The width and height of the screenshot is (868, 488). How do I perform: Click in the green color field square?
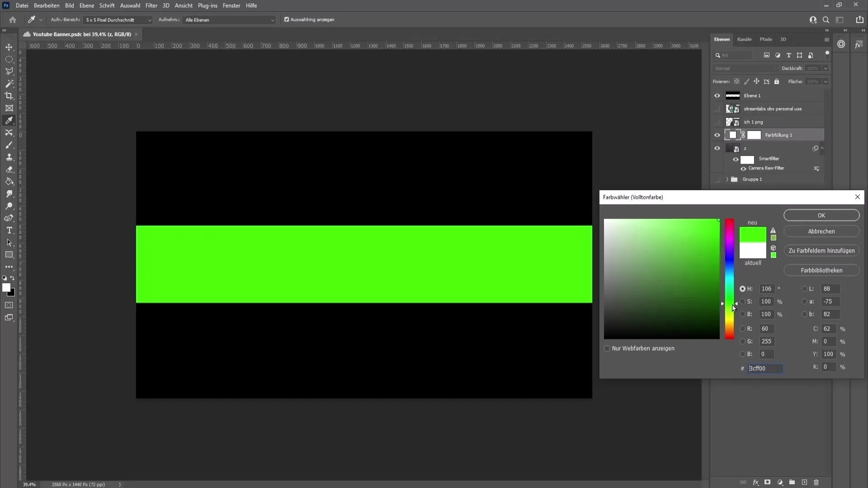[661, 279]
